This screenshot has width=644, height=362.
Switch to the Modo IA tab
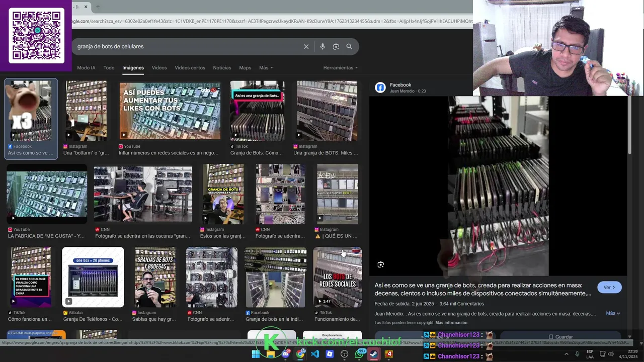point(86,68)
